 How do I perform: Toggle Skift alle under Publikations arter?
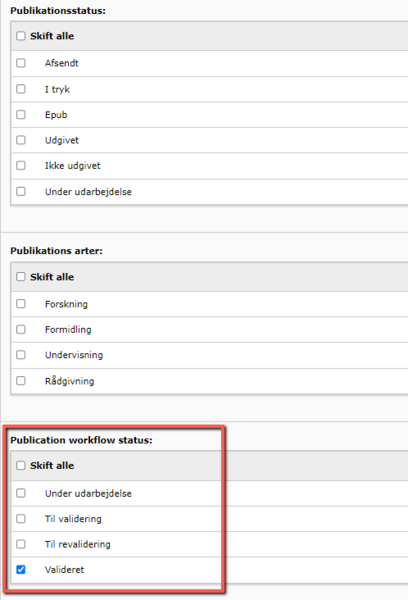click(21, 277)
